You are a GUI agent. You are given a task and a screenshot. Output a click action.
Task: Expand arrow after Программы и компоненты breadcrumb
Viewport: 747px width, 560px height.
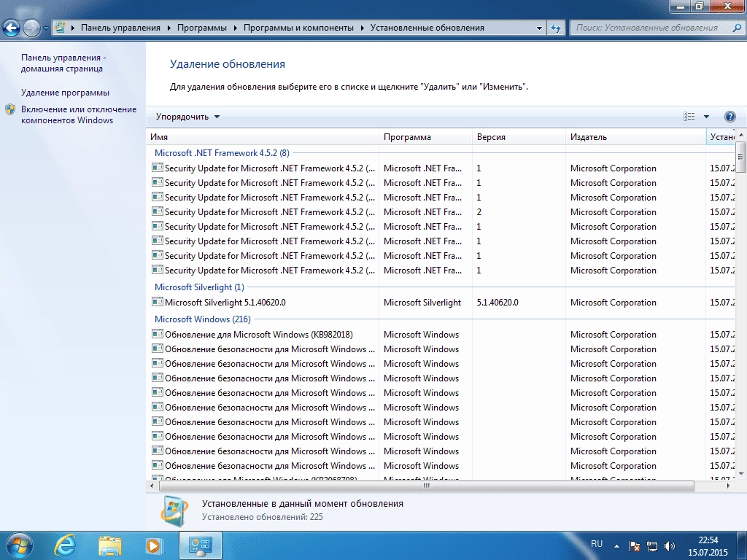(x=363, y=28)
